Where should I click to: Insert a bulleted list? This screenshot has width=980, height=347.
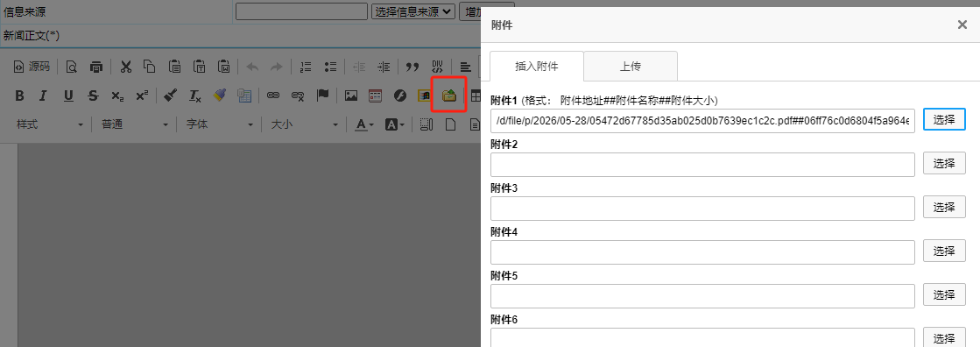(331, 67)
